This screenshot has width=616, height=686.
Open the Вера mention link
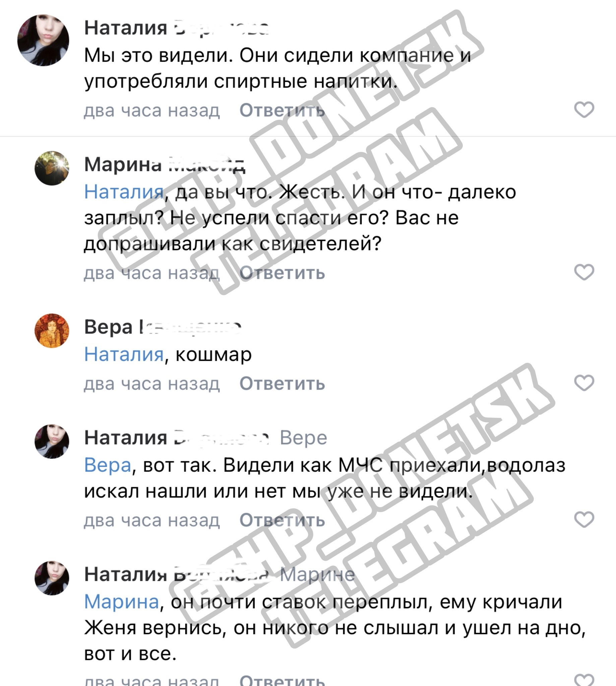tap(108, 465)
